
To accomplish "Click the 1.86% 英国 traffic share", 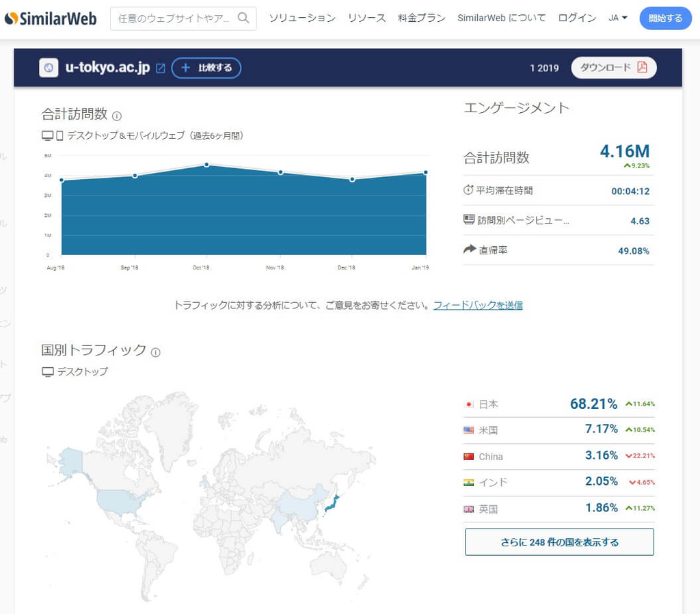I will [602, 508].
